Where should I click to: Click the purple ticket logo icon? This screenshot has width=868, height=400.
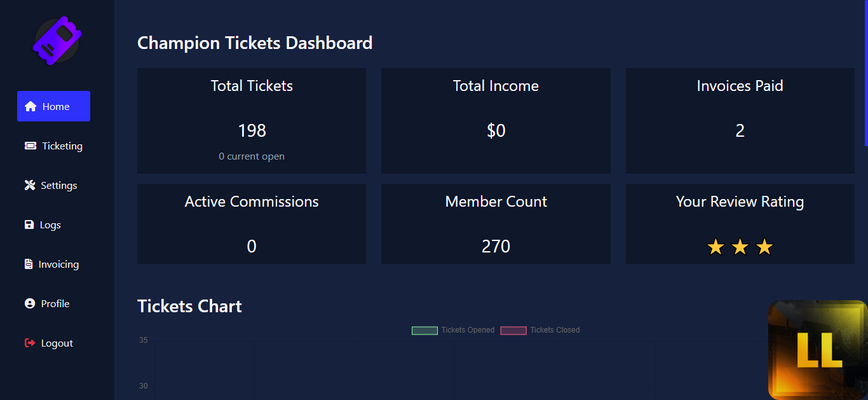click(x=57, y=40)
